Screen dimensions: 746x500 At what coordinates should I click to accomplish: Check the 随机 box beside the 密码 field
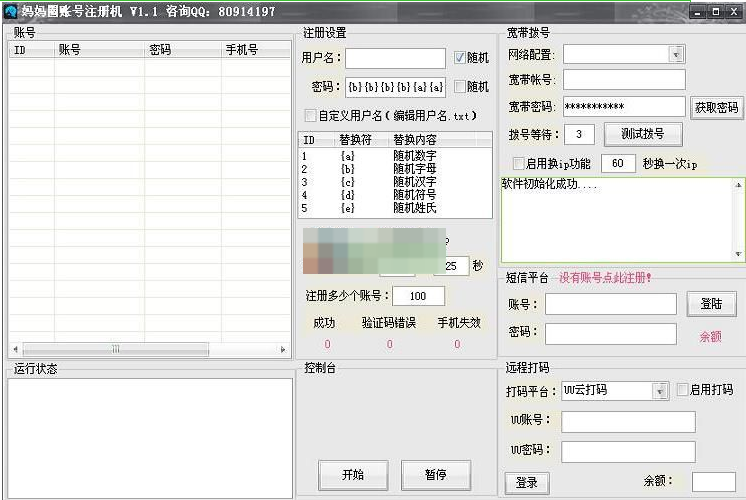click(x=460, y=87)
